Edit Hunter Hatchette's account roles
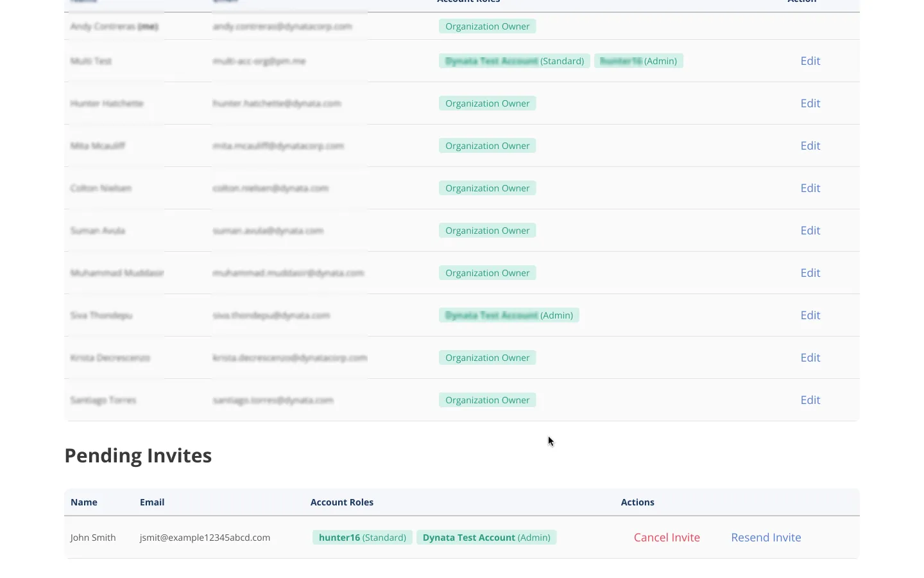 pyautogui.click(x=810, y=103)
